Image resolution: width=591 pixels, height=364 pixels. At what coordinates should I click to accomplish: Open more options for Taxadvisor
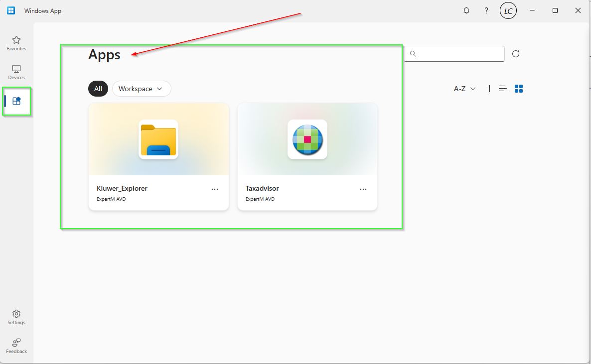tap(363, 189)
